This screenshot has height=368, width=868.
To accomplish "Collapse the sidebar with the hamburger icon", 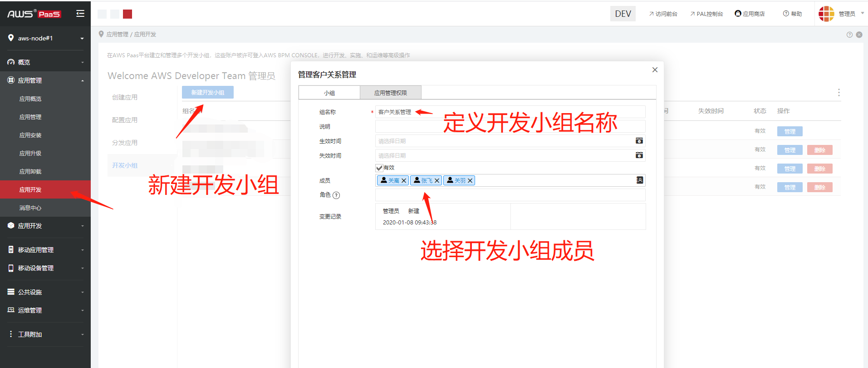I will (80, 14).
